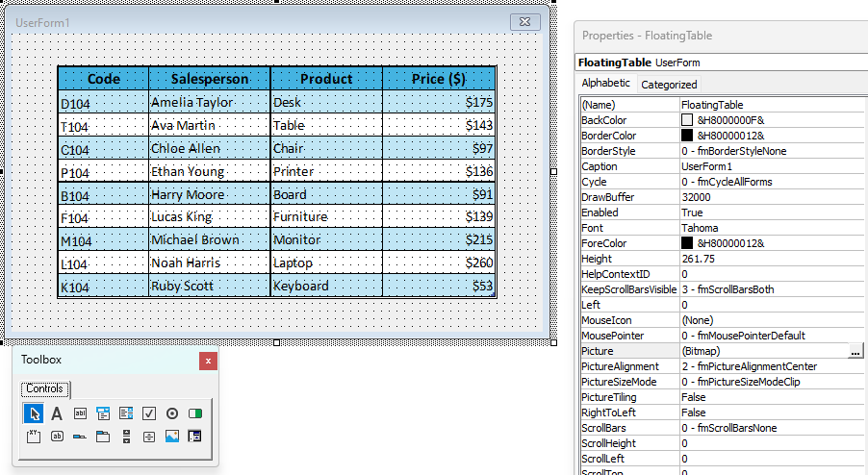Click the Price ($) table header
This screenshot has width=868, height=475.
(439, 79)
